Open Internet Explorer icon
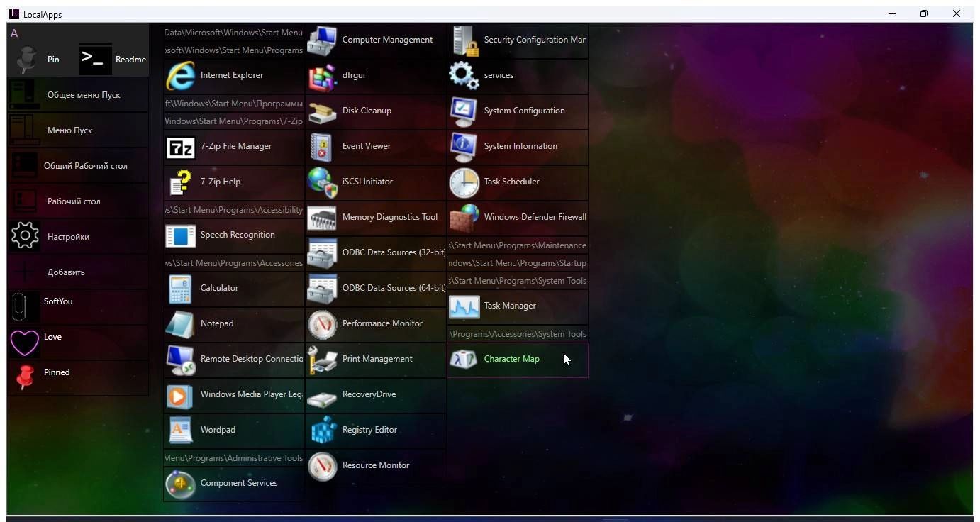This screenshot has height=522, width=980. coord(180,75)
